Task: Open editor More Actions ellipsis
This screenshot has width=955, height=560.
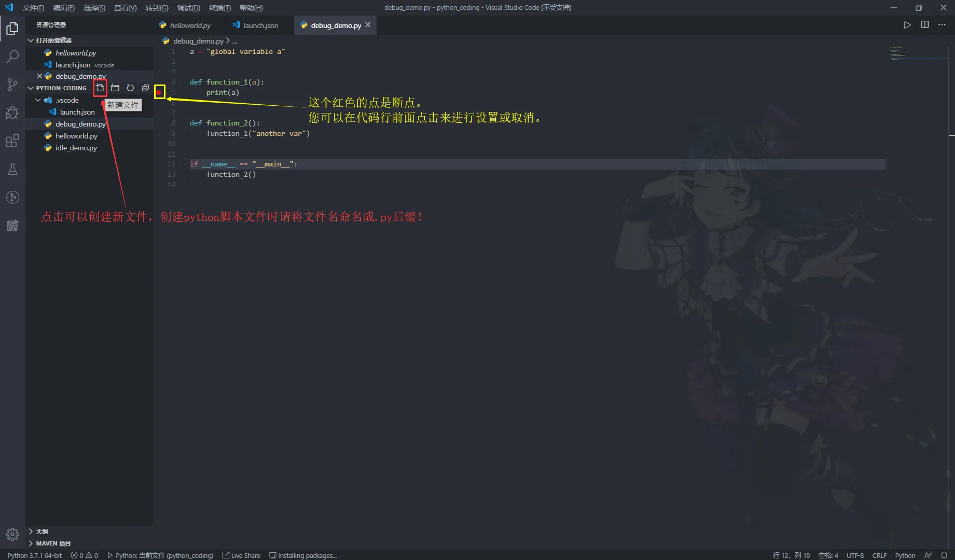Action: [x=942, y=25]
